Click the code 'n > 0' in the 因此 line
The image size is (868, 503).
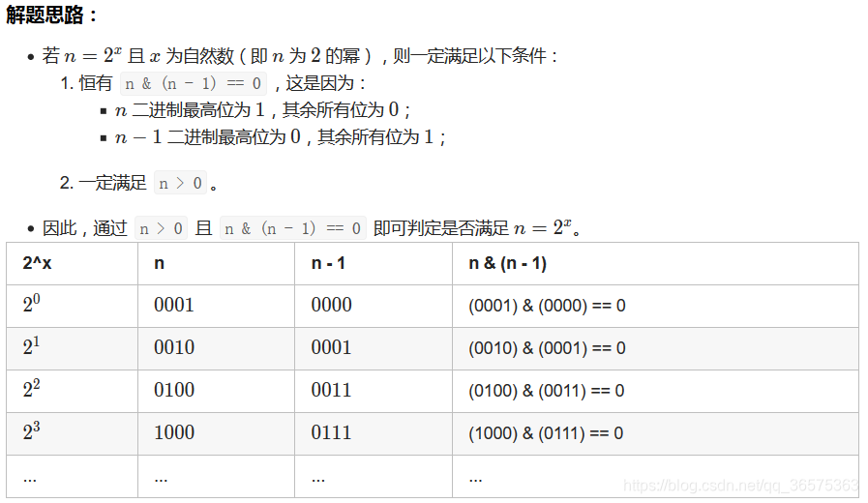click(161, 228)
